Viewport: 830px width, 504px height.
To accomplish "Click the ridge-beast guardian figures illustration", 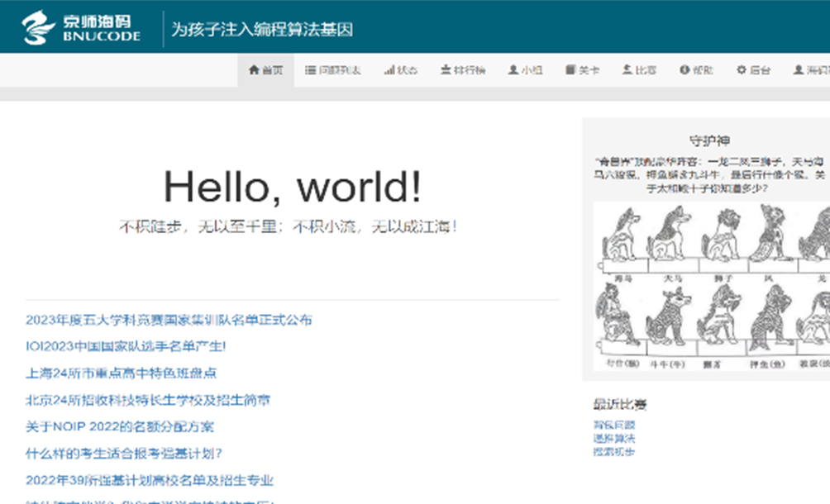I will point(712,286).
